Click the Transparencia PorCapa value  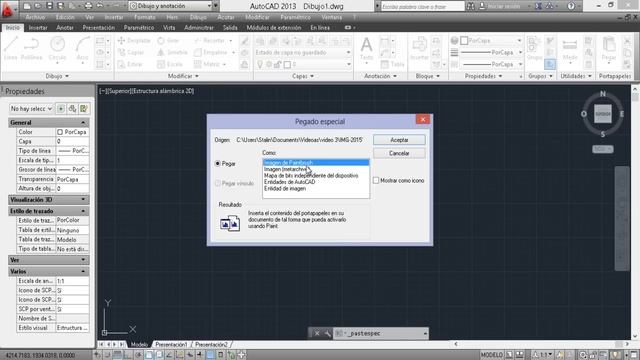coord(72,179)
